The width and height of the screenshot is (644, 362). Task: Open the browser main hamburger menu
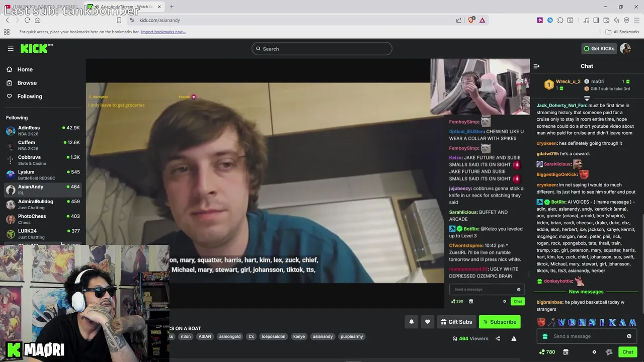[x=636, y=20]
